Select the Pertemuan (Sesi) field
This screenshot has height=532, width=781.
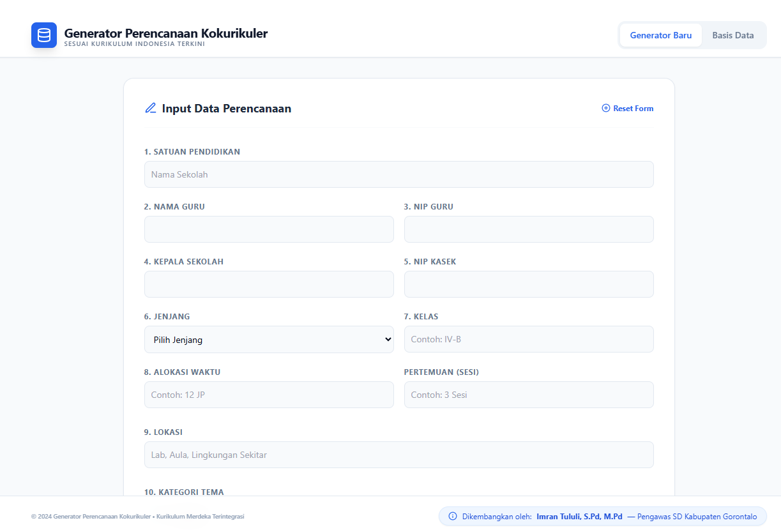(529, 395)
